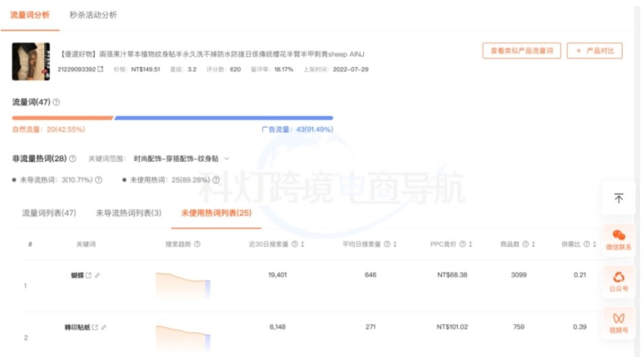Click 查看类似产品流量词 button

pyautogui.click(x=522, y=51)
